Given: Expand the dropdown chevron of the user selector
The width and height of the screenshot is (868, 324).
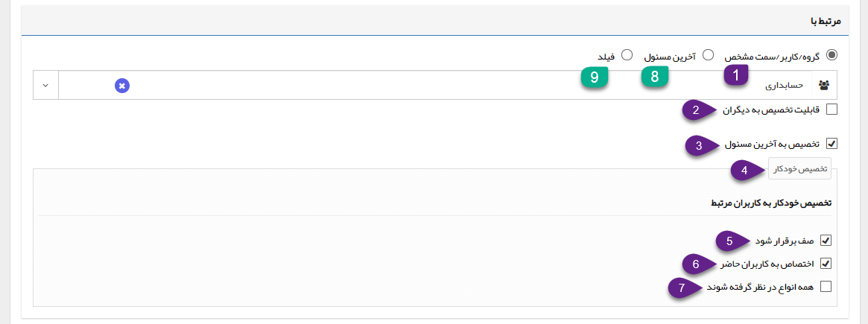Looking at the screenshot, I should click(46, 86).
